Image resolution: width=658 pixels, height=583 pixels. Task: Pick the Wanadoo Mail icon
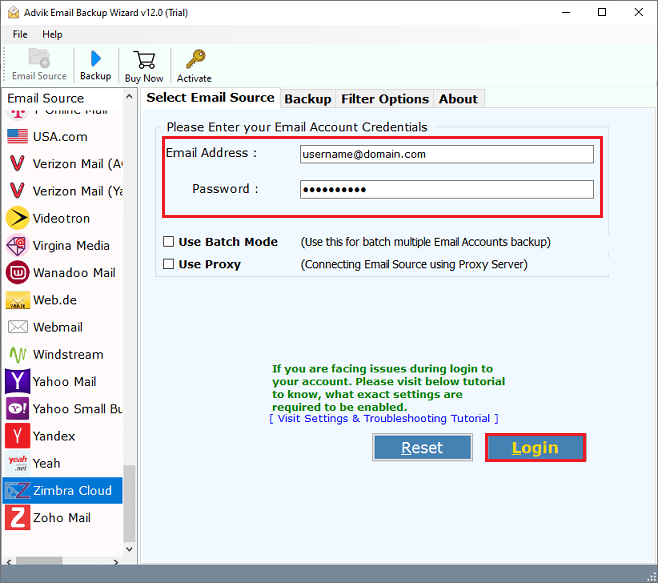[17, 272]
